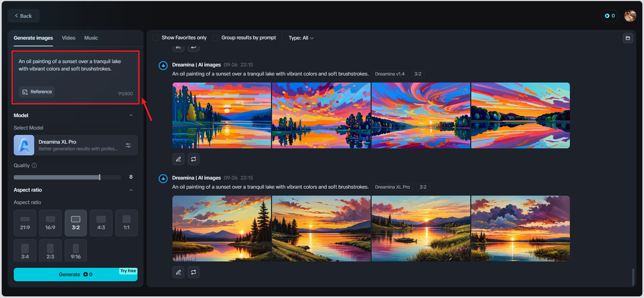Click the Back button
Screen dimensions: 644x298
tap(23, 16)
